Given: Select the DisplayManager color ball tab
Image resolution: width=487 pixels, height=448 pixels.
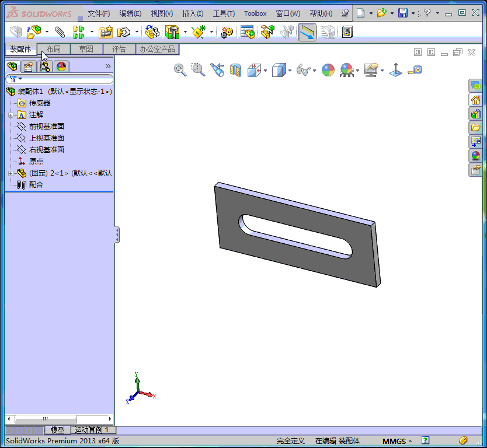Looking at the screenshot, I should (x=61, y=66).
